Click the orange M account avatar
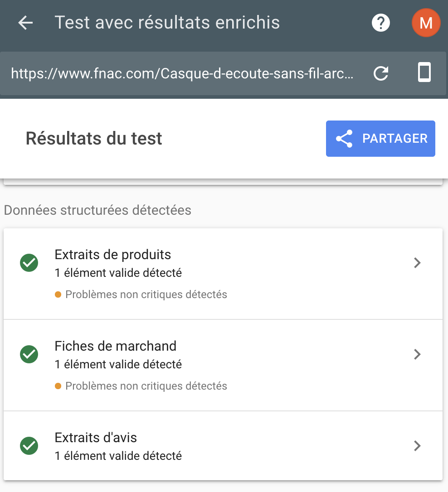The height and width of the screenshot is (492, 448). [425, 23]
